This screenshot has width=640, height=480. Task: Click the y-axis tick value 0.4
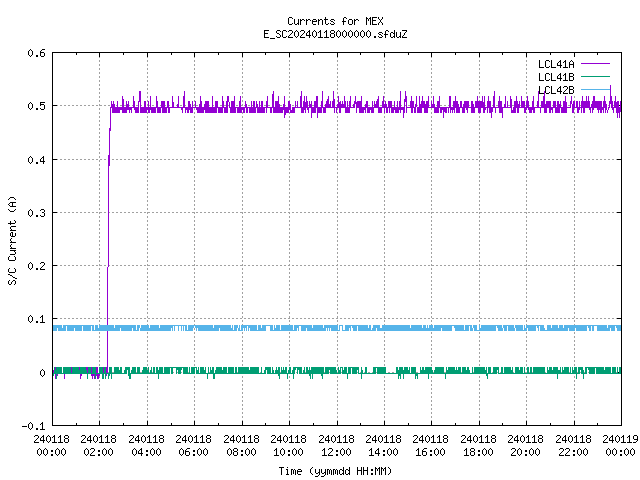pos(36,160)
